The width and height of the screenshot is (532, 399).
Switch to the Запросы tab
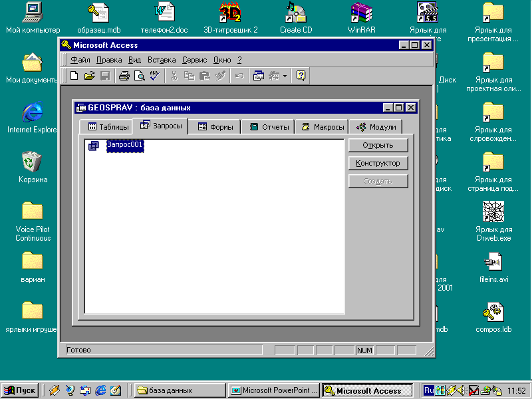[160, 126]
